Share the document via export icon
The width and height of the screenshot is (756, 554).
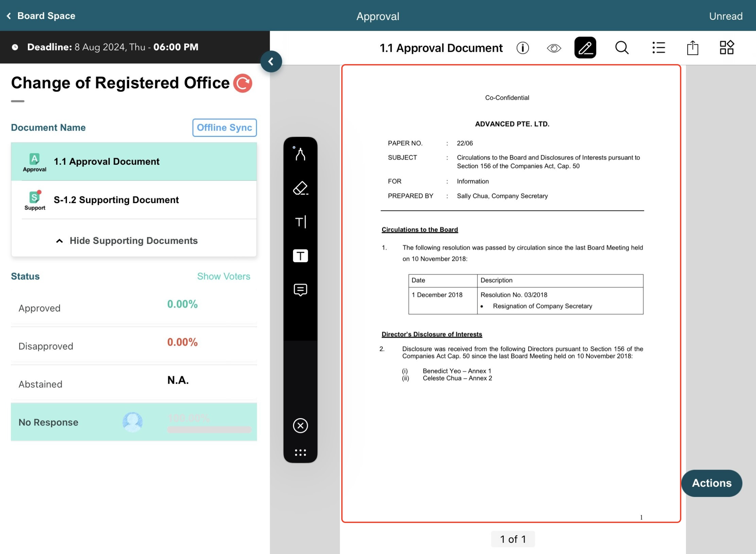point(692,48)
